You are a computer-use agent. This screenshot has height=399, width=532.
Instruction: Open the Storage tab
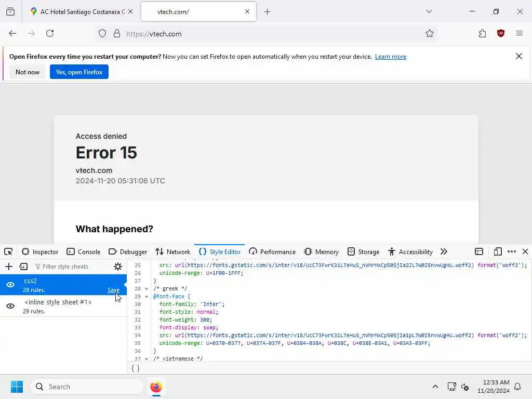363,252
